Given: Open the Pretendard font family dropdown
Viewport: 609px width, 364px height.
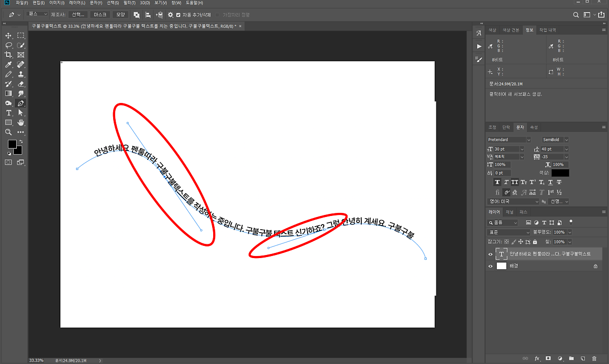Looking at the screenshot, I should pos(509,139).
